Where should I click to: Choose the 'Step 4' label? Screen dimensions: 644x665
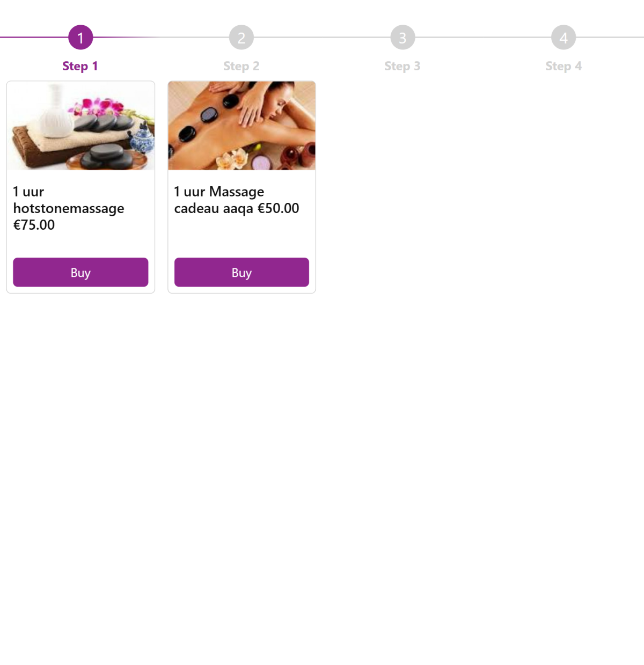(563, 66)
